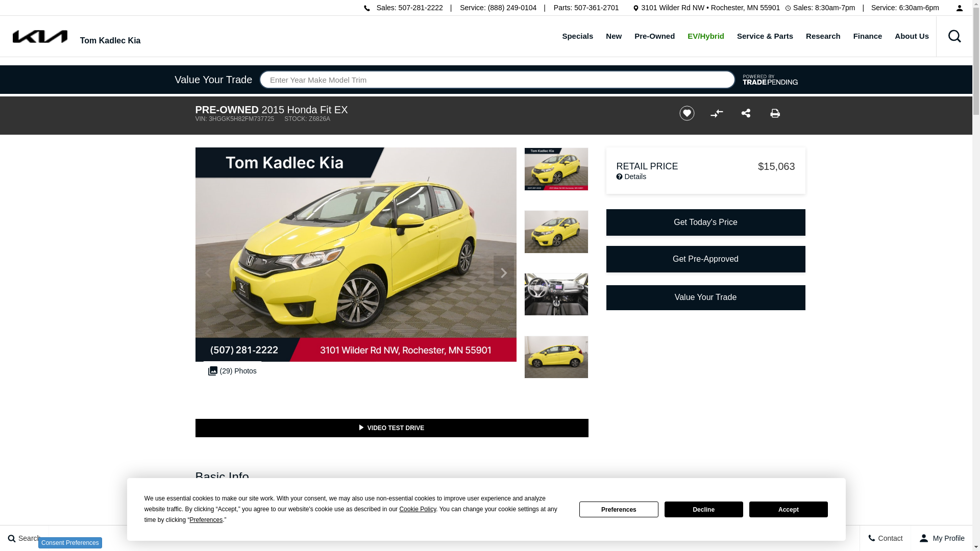Click the compare vehicle arrows icon
The height and width of the screenshot is (551, 980).
click(717, 113)
